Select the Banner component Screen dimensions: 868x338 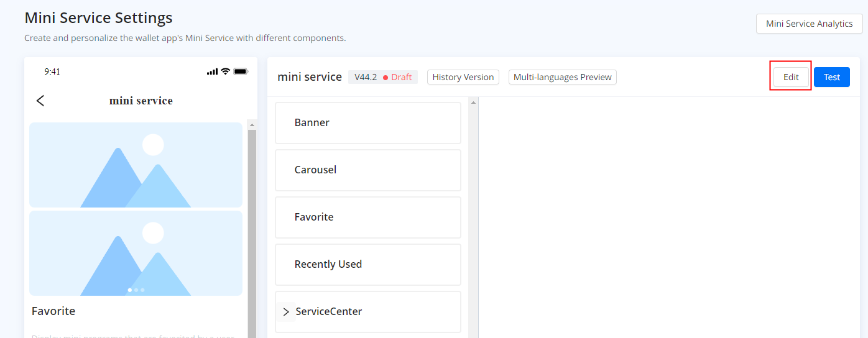click(x=367, y=123)
